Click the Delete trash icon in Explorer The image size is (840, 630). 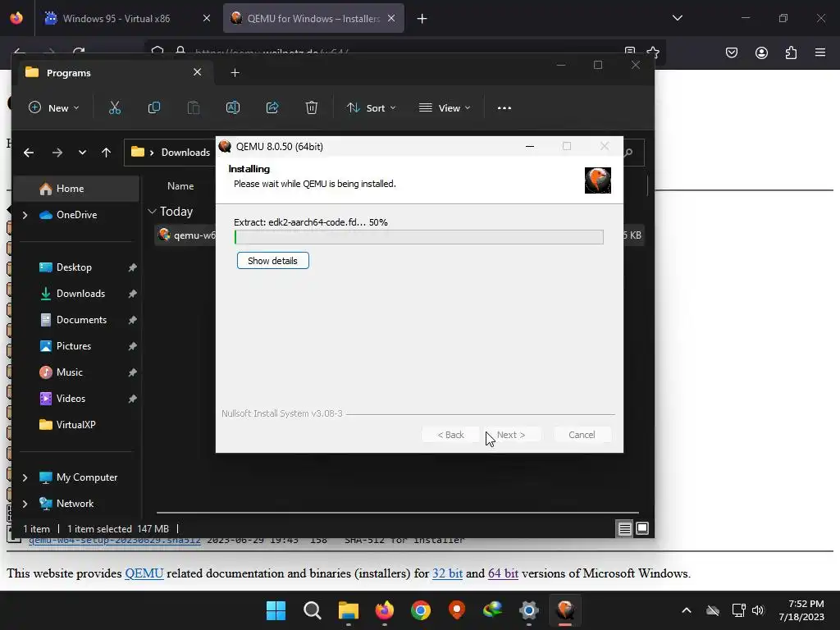pos(311,107)
